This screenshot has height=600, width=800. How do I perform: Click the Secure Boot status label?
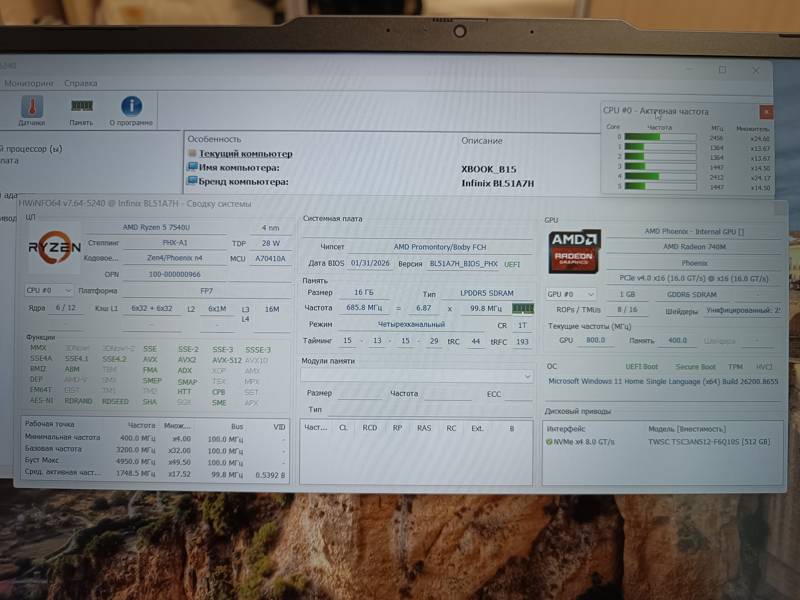tap(695, 367)
